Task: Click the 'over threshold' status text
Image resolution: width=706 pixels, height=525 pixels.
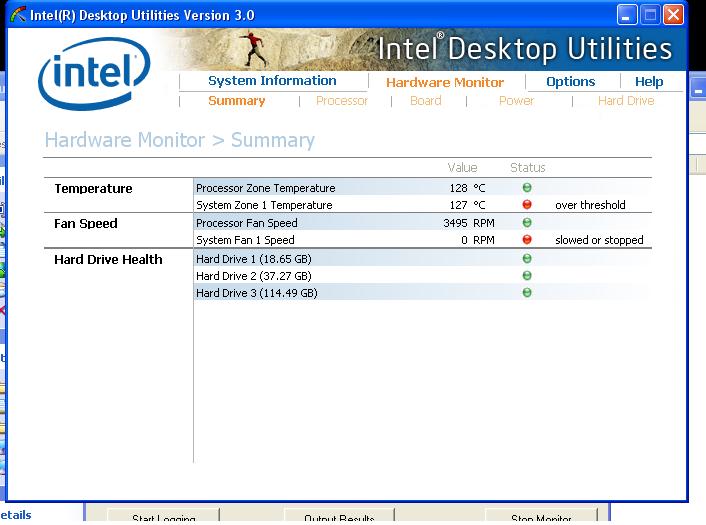Action: [590, 205]
